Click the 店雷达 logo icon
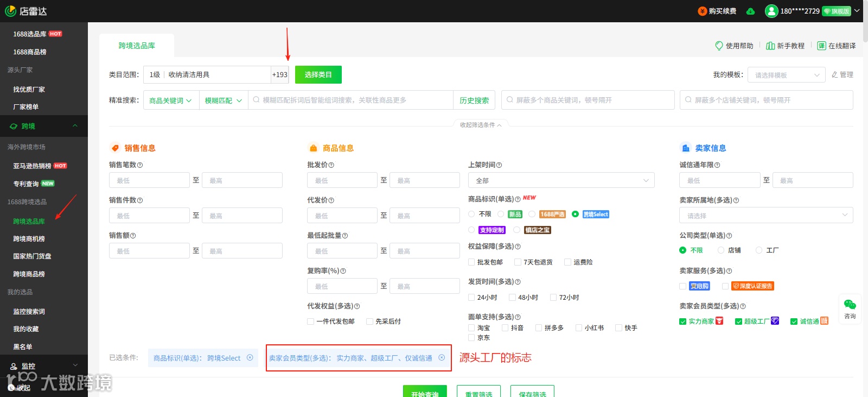Viewport: 868px width, 397px height. [x=10, y=11]
